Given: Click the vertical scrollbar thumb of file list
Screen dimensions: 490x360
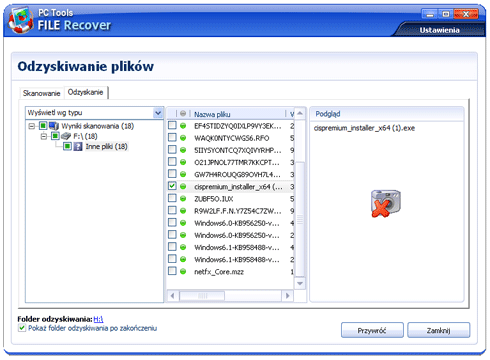Looking at the screenshot, I should [300, 219].
